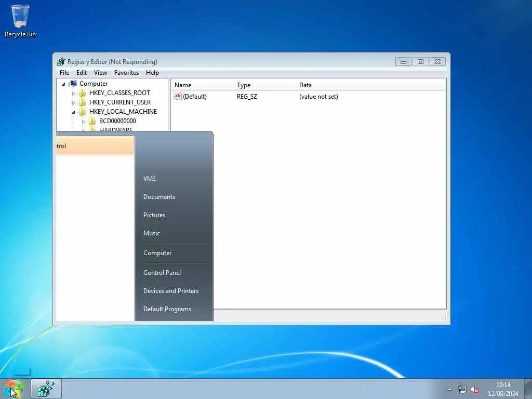Select HKEY_CLASSES_ROOT tree label
Image resolution: width=532 pixels, height=399 pixels.
120,93
